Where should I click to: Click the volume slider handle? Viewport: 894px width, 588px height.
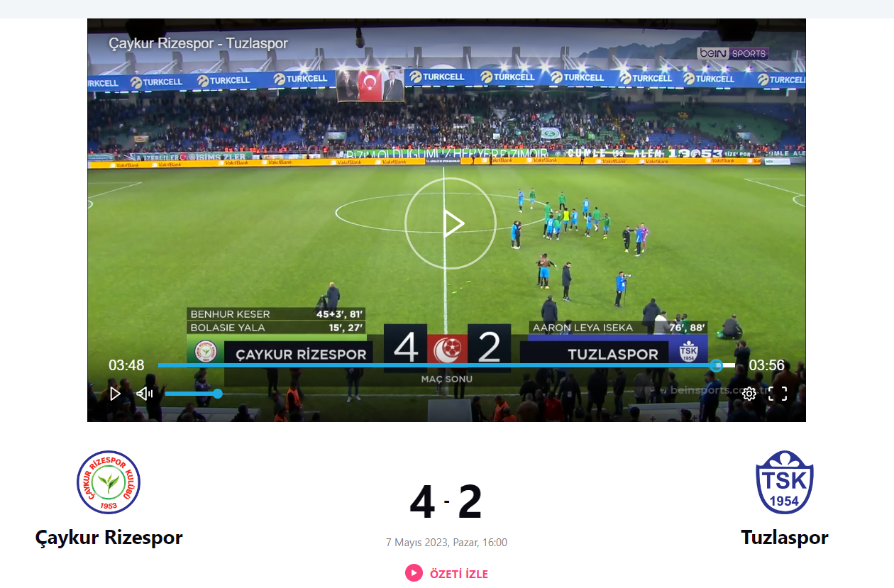tap(218, 394)
